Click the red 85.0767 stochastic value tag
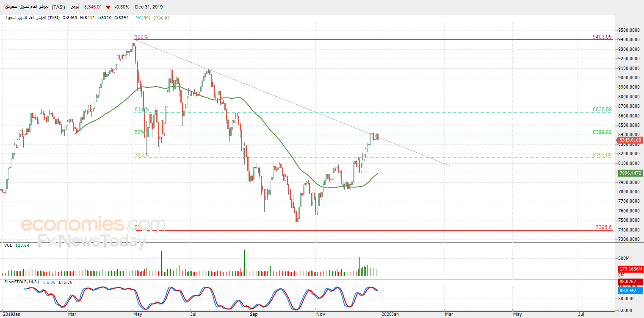The image size is (644, 318). pos(630,283)
